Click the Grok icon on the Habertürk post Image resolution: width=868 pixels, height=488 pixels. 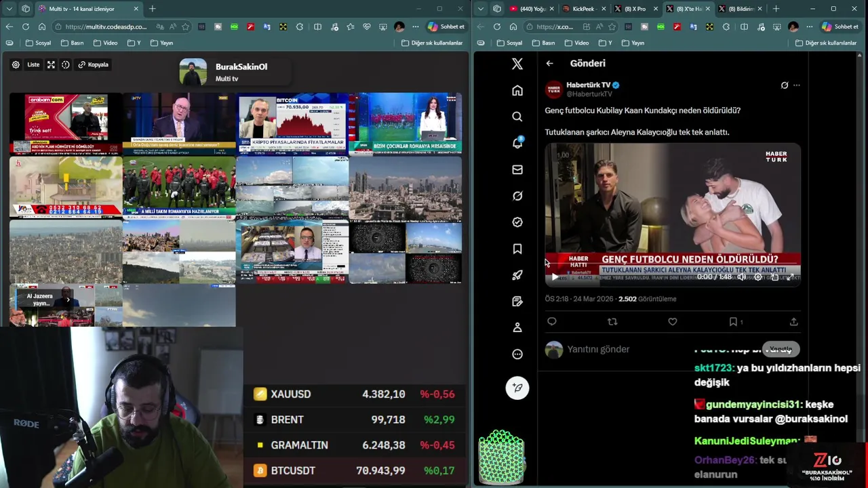coord(785,85)
